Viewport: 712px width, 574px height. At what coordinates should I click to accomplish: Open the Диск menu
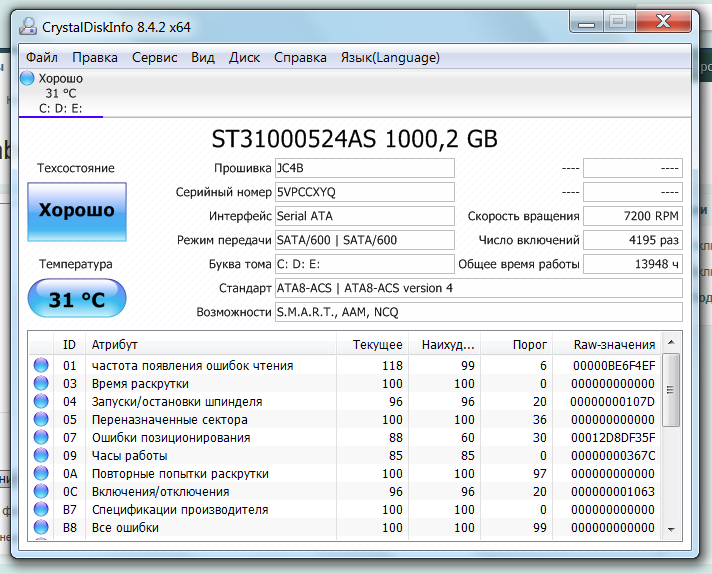point(244,57)
